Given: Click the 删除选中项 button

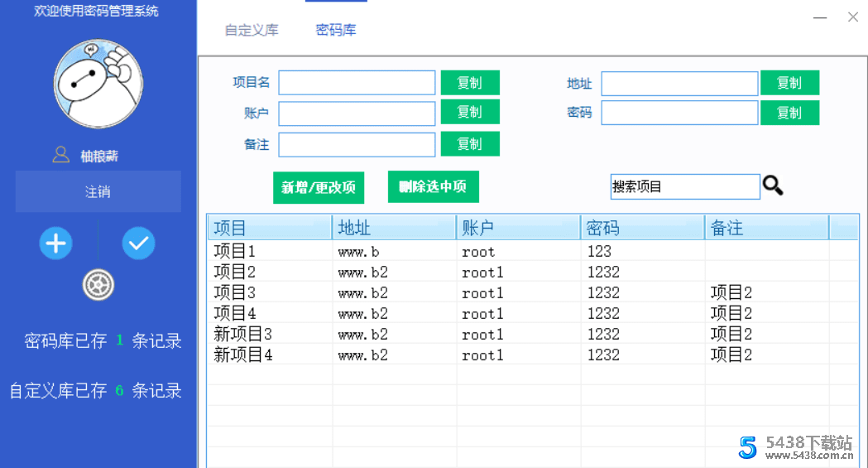Looking at the screenshot, I should [x=433, y=186].
